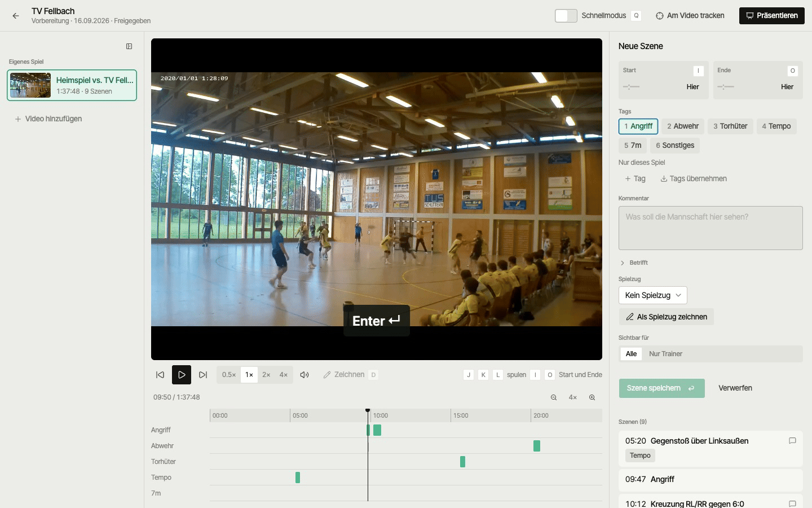Viewport: 812px width, 508px height.
Task: Click the play button
Action: 182,375
